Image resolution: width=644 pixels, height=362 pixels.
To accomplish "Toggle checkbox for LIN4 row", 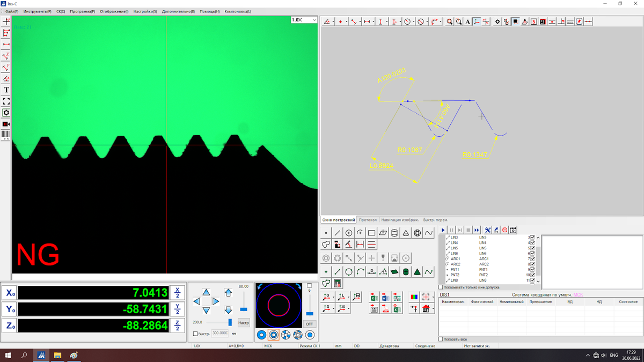I will pos(532,242).
